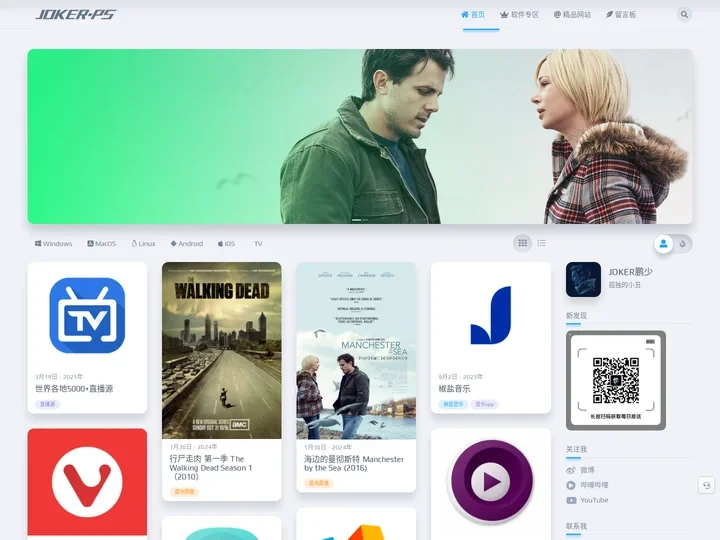Click the 音乐app tag
The image size is (720, 540).
tap(484, 404)
